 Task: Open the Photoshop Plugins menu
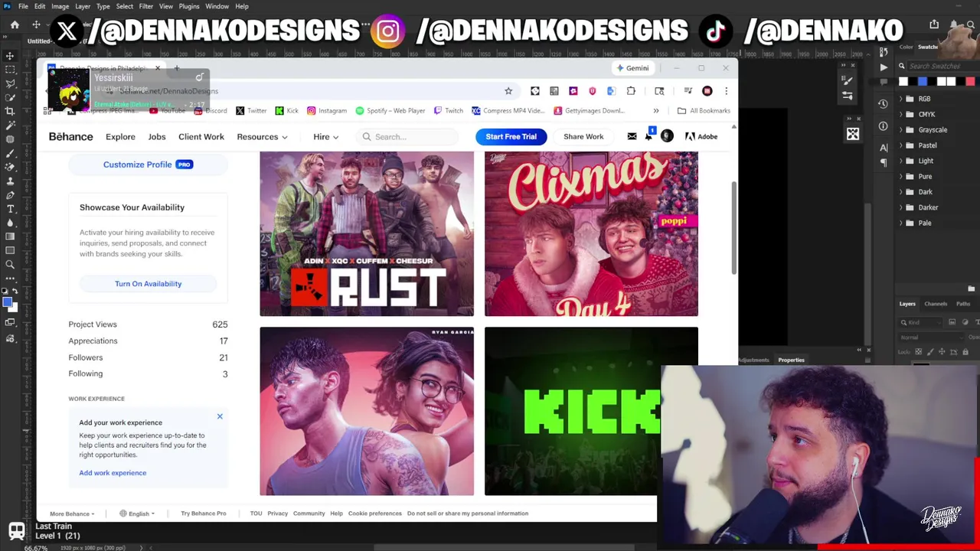(x=188, y=6)
